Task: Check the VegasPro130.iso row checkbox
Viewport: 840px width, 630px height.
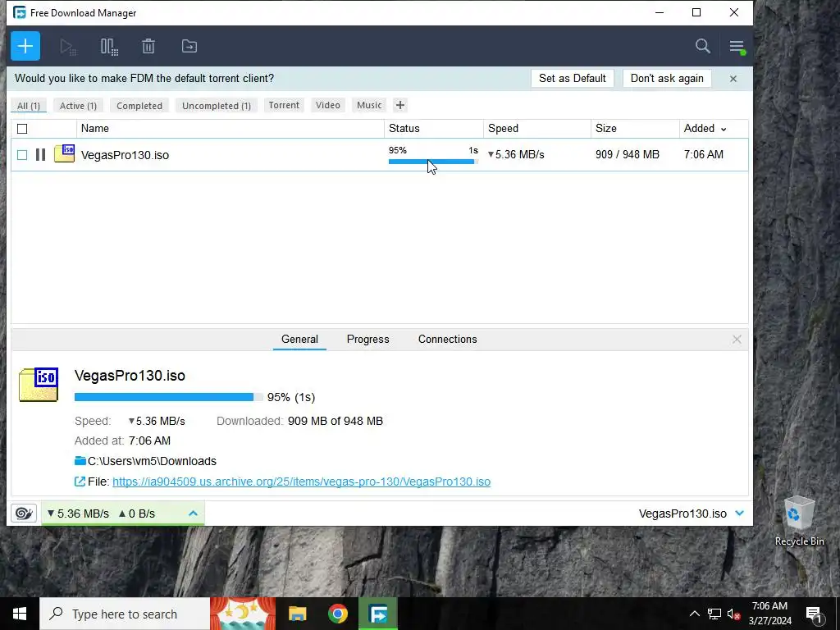Action: tap(22, 155)
